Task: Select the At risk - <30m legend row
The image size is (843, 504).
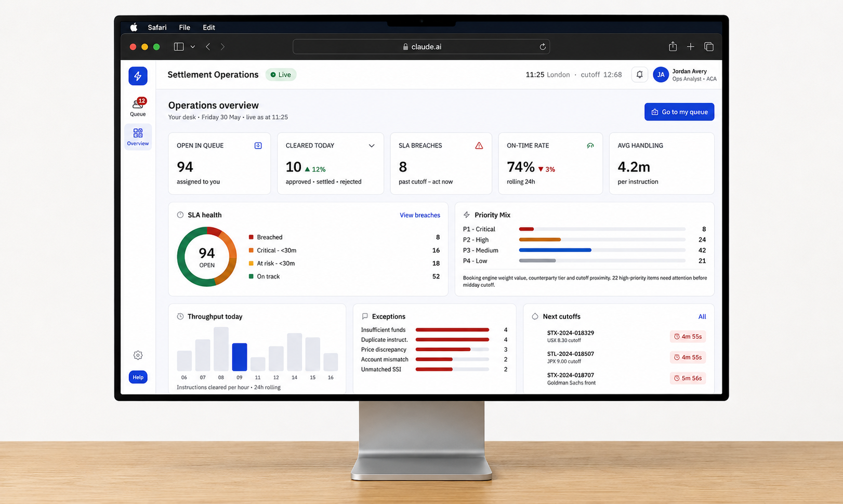Action: tap(344, 263)
